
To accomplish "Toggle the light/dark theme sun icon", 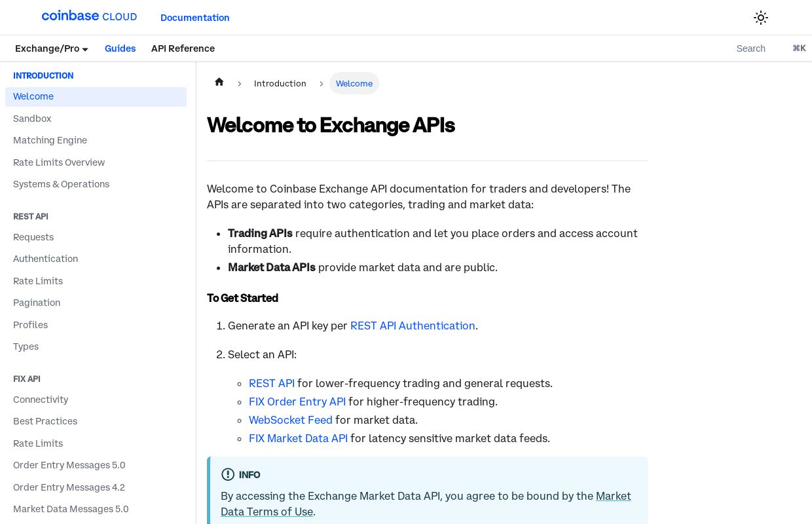I will (760, 18).
